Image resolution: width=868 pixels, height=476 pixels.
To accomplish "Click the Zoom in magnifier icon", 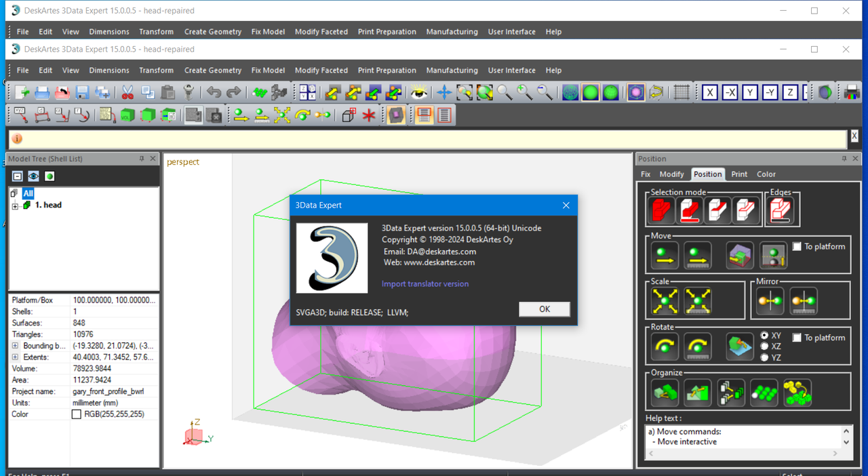I will click(x=525, y=93).
